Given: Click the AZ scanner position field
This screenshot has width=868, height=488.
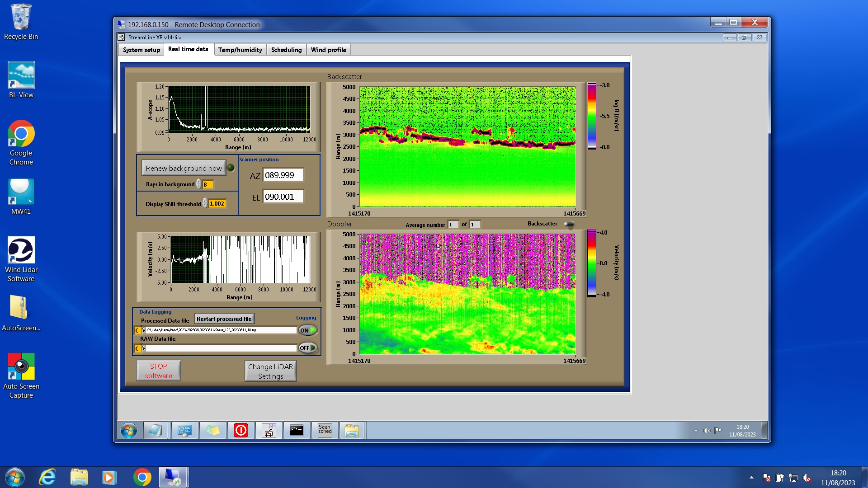Looking at the screenshot, I should [283, 175].
